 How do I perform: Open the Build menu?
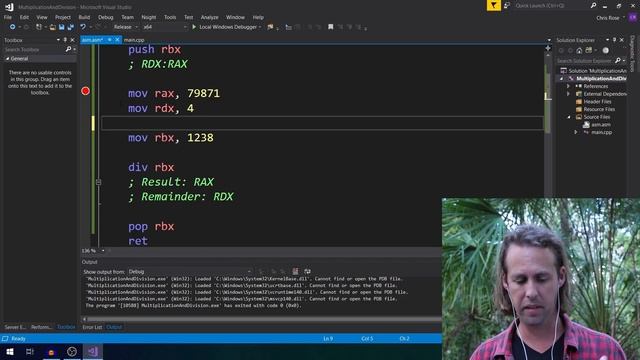[x=84, y=17]
